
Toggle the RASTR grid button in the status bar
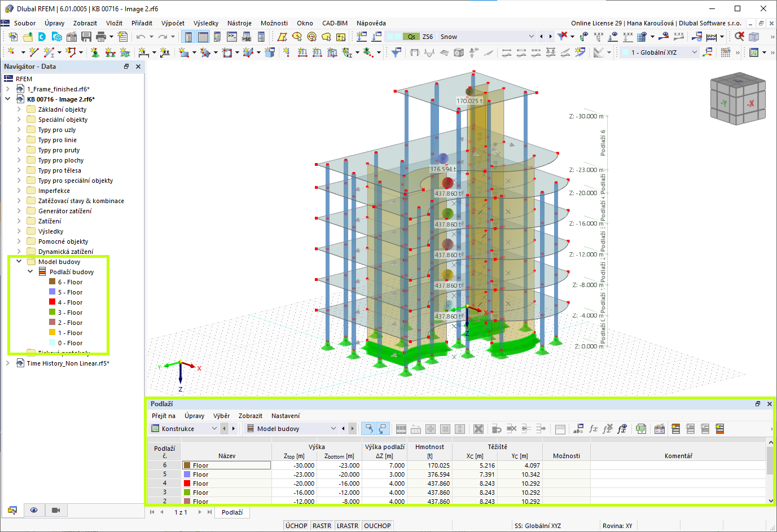click(322, 525)
